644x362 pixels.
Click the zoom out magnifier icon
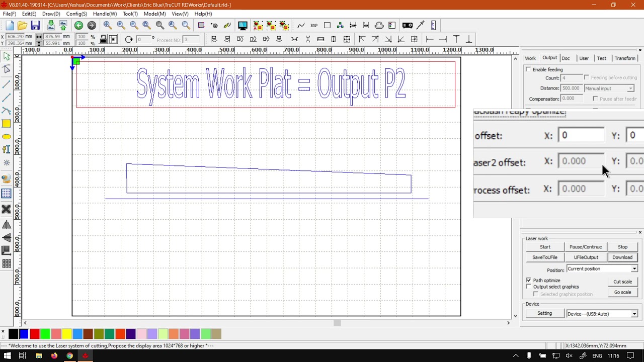pos(134,26)
